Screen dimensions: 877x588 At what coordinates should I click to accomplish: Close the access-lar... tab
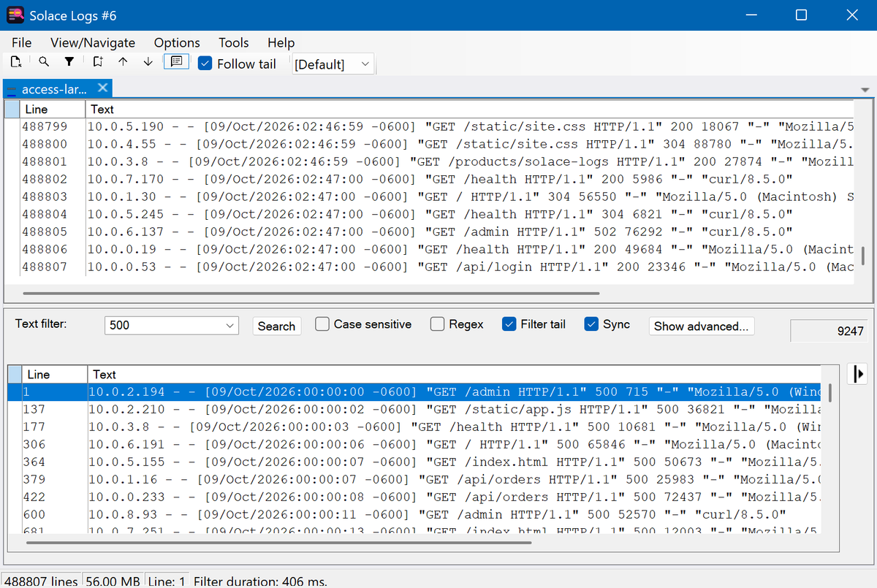103,88
